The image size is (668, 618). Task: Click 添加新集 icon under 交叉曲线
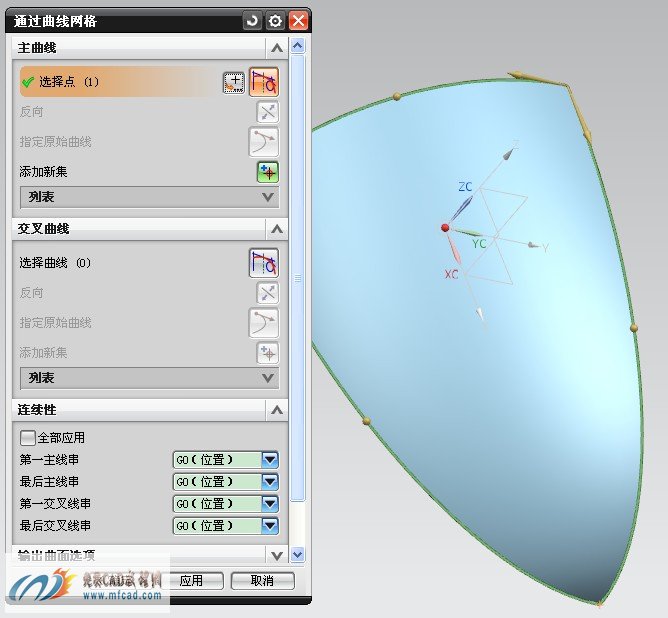(x=268, y=353)
